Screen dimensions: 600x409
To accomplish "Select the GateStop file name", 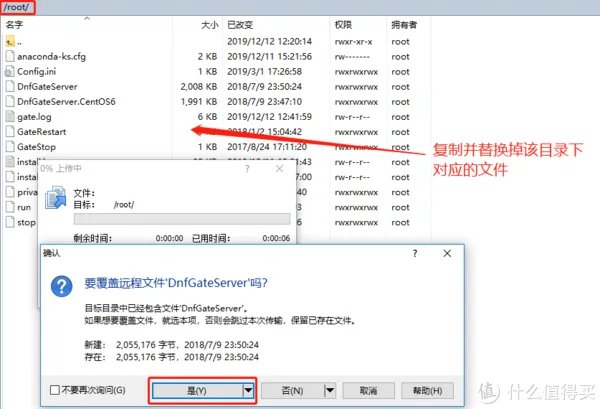I will click(36, 147).
